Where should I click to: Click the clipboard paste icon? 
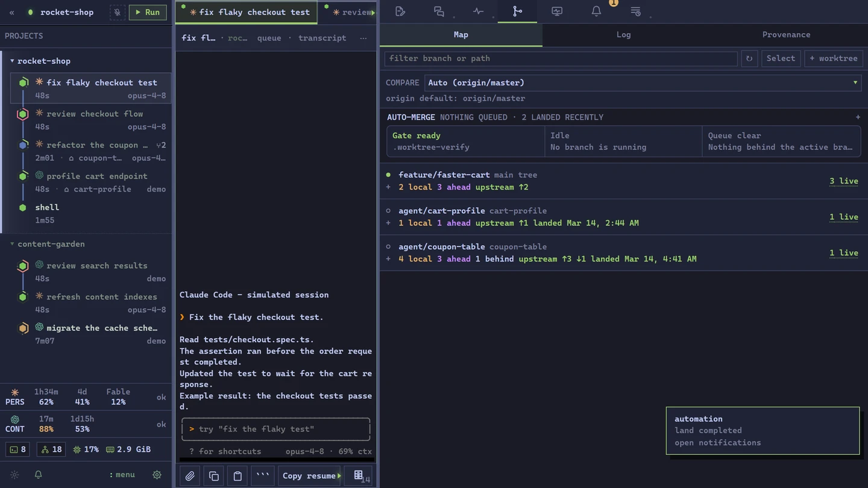(237, 476)
